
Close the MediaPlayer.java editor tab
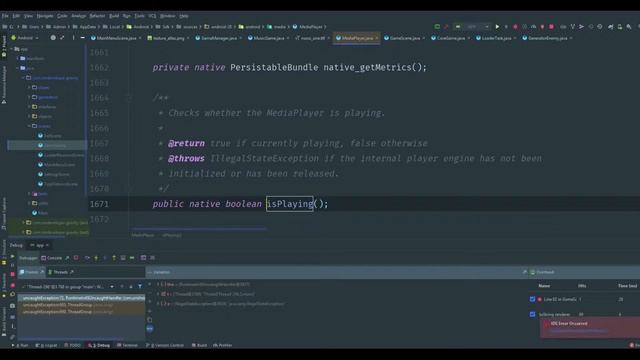tap(376, 38)
